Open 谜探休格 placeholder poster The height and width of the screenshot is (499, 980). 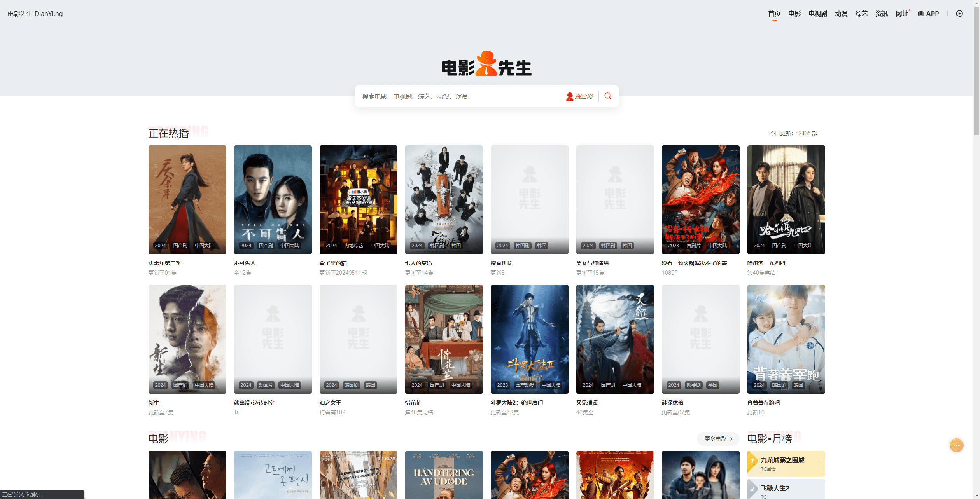(700, 339)
